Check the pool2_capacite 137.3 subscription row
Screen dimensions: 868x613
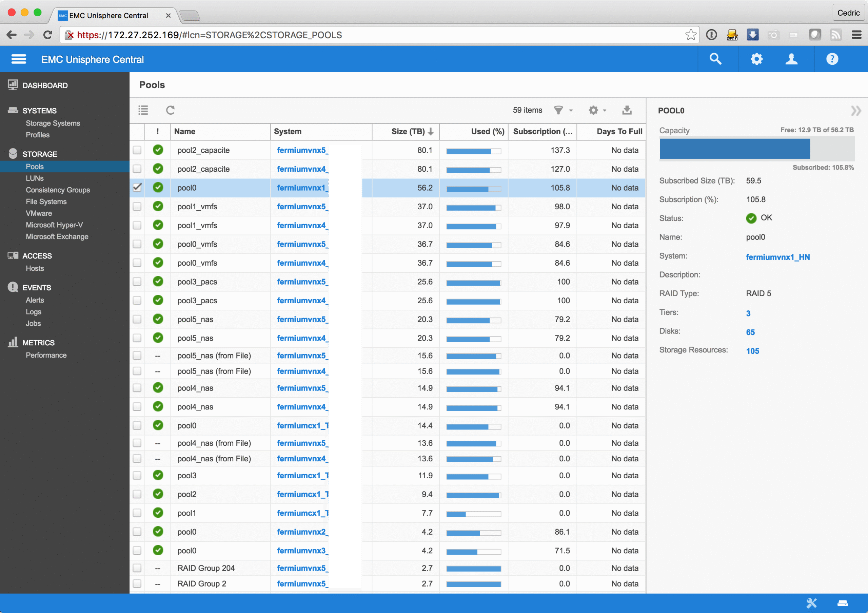tap(137, 150)
